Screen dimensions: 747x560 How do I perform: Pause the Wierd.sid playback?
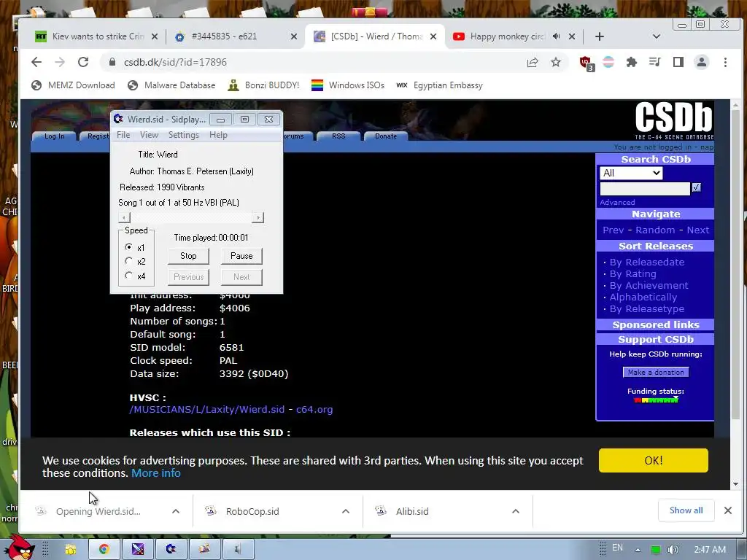(x=241, y=256)
